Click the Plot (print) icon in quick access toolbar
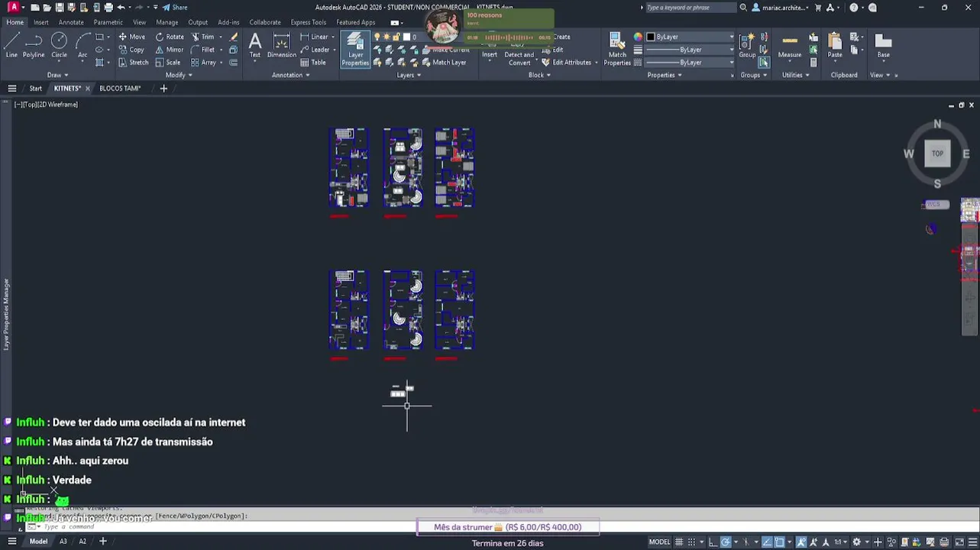The height and width of the screenshot is (550, 980). point(108,8)
